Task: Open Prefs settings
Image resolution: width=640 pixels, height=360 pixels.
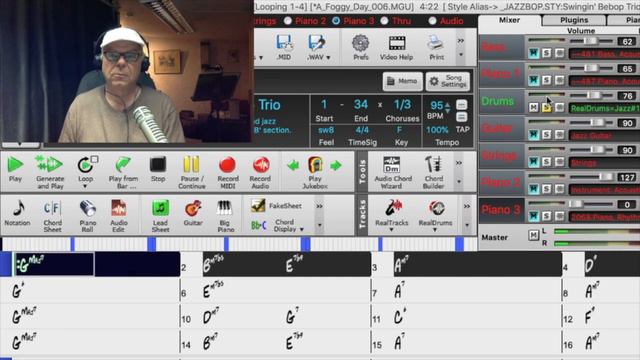Action: (x=360, y=47)
